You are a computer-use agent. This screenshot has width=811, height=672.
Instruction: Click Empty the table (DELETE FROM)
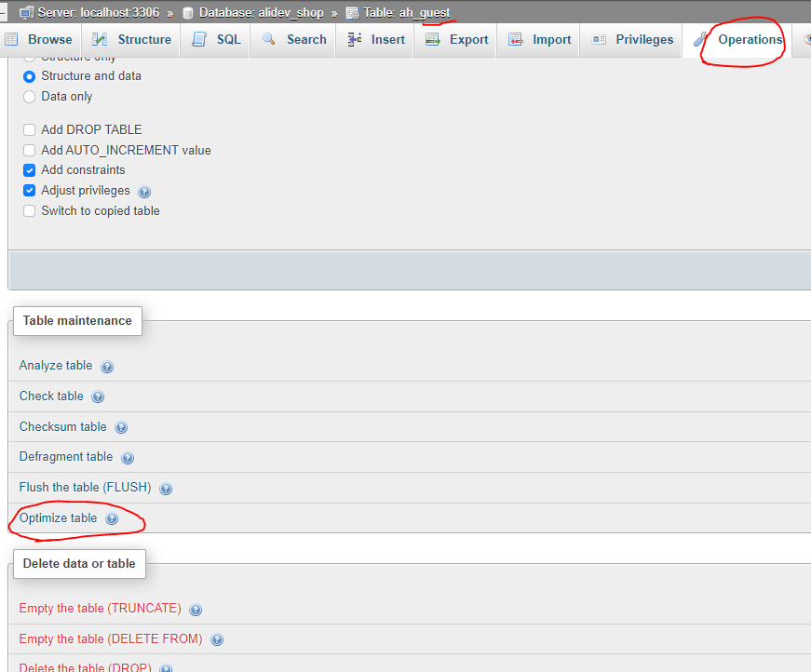point(111,638)
